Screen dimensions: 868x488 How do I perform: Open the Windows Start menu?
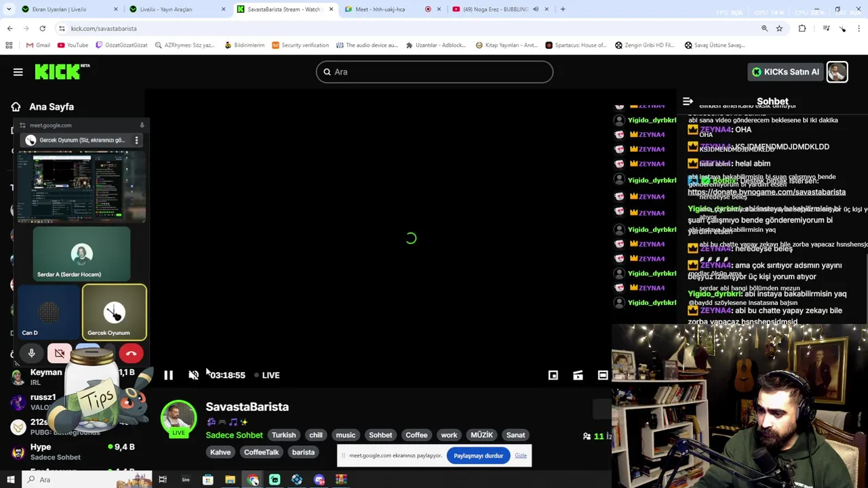[x=10, y=480]
